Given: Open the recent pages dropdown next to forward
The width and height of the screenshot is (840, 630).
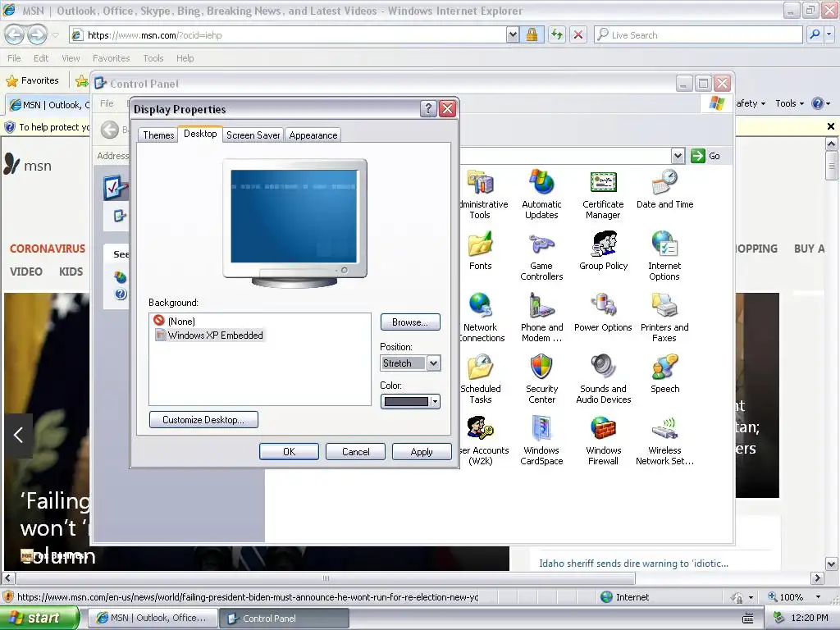Looking at the screenshot, I should (x=56, y=34).
